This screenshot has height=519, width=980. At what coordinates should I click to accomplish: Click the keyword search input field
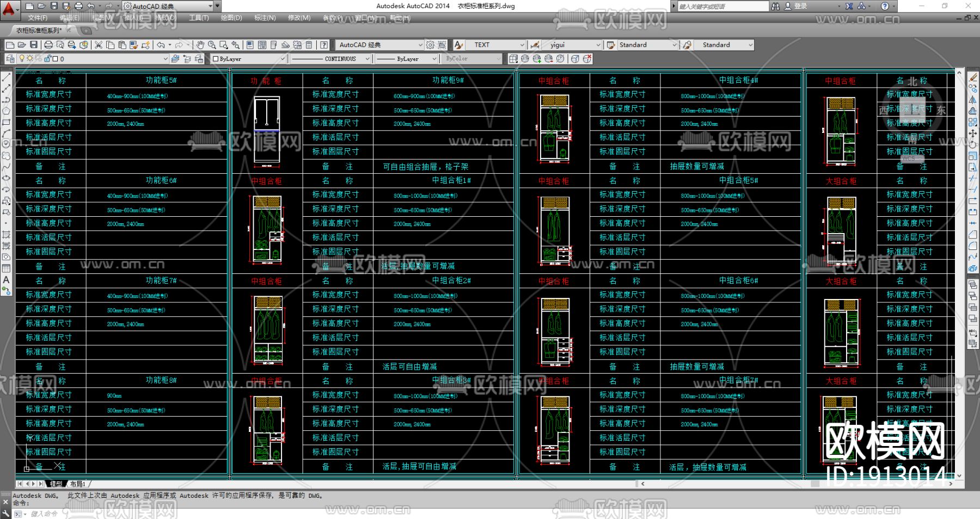click(722, 6)
